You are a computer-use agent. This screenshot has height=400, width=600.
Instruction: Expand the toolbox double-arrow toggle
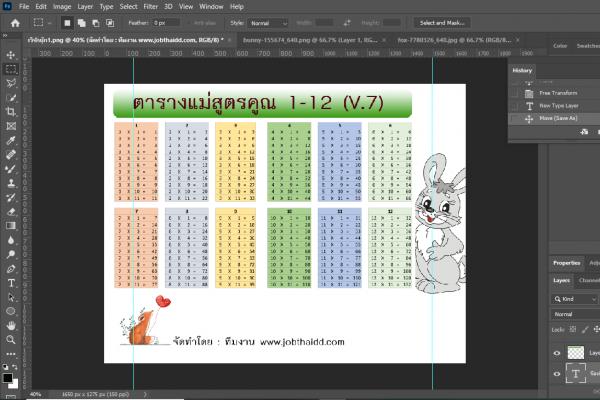click(x=5, y=36)
